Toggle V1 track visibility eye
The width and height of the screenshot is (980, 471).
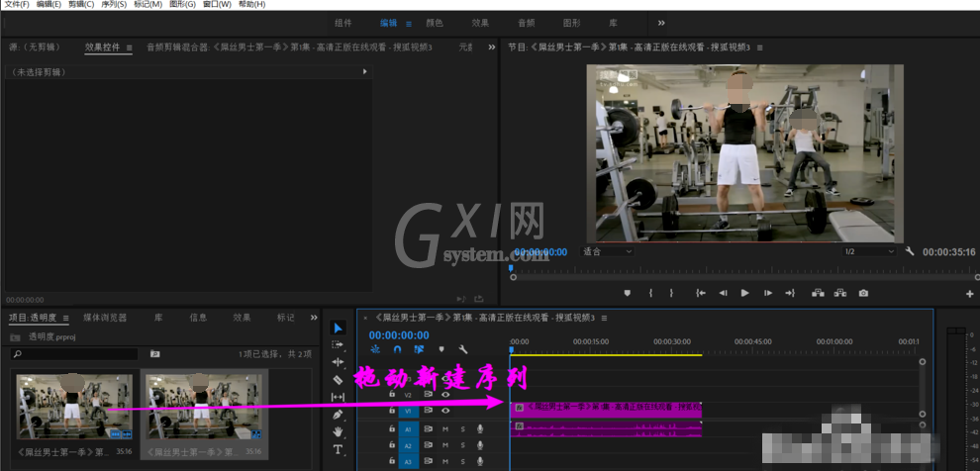[x=445, y=411]
